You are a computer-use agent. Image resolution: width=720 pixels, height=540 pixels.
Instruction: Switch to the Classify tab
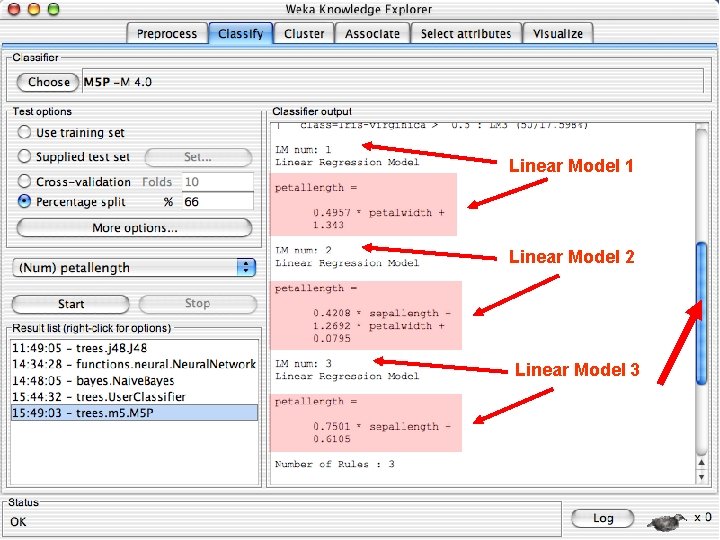241,34
